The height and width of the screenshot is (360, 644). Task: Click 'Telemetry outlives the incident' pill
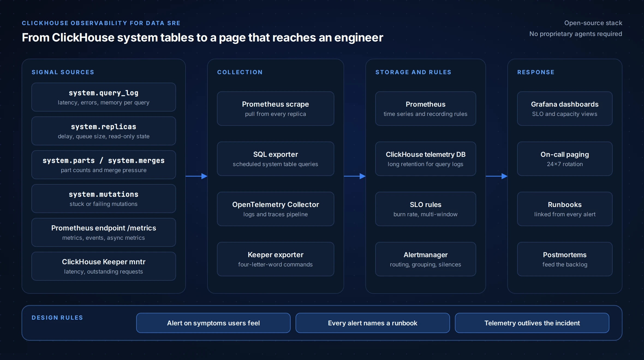532,323
